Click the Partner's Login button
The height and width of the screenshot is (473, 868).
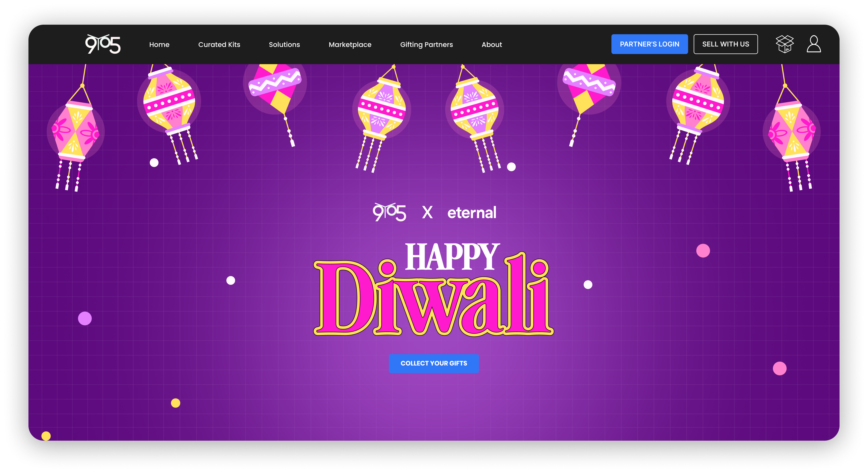click(649, 44)
